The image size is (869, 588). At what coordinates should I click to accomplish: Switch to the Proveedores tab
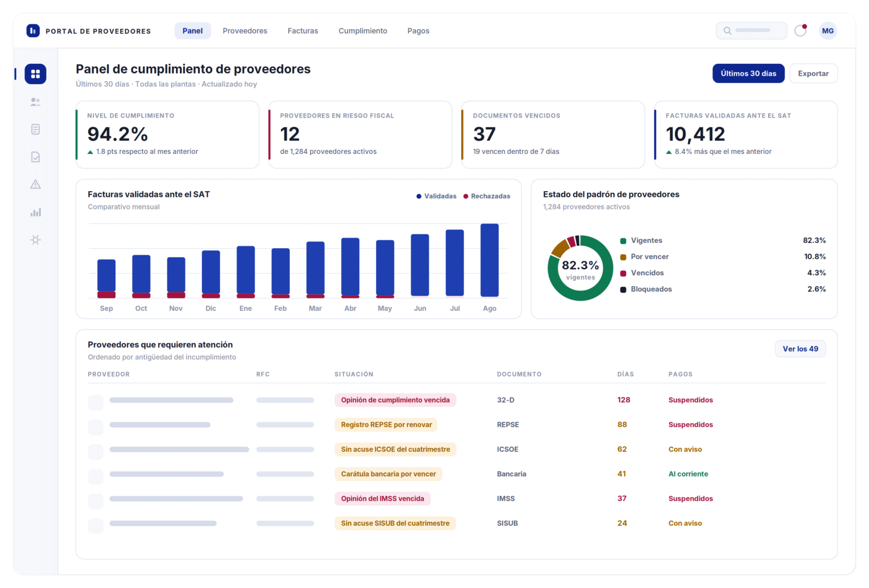tap(245, 31)
